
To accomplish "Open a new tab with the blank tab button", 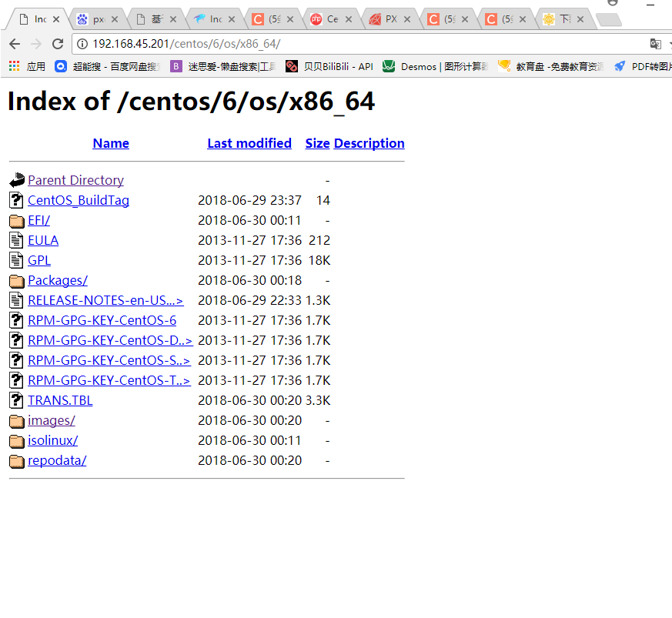I will (609, 20).
